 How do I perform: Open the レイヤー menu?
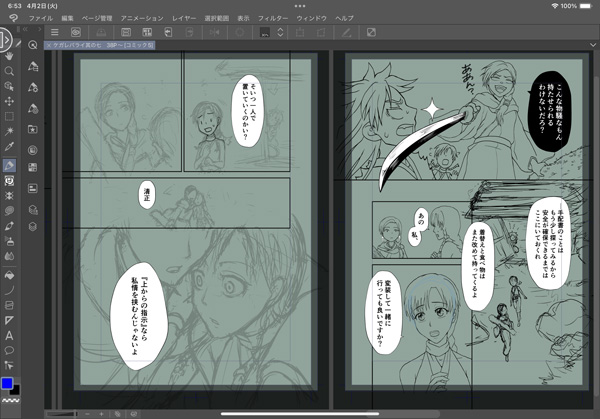[x=184, y=18]
